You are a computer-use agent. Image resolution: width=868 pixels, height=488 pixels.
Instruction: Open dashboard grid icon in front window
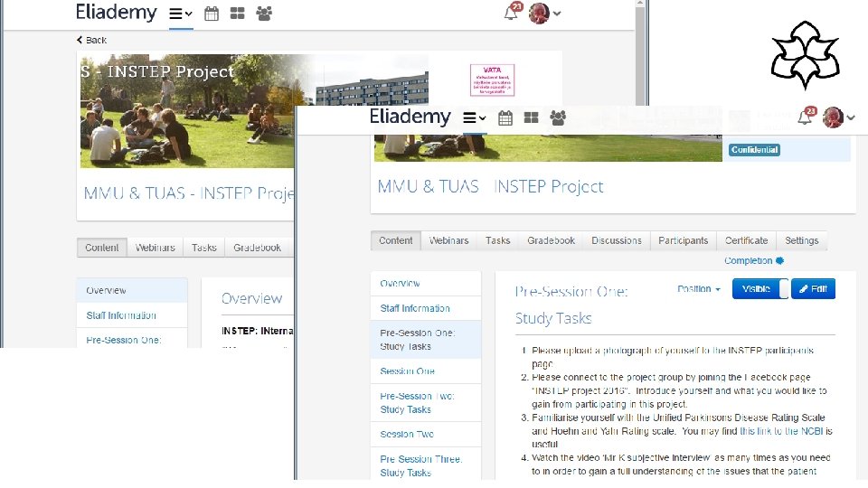pyautogui.click(x=531, y=117)
